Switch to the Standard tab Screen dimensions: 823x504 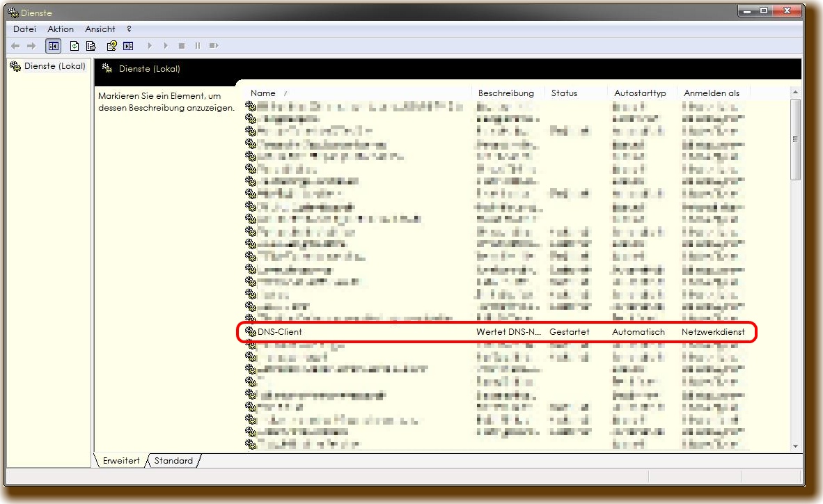click(x=173, y=461)
